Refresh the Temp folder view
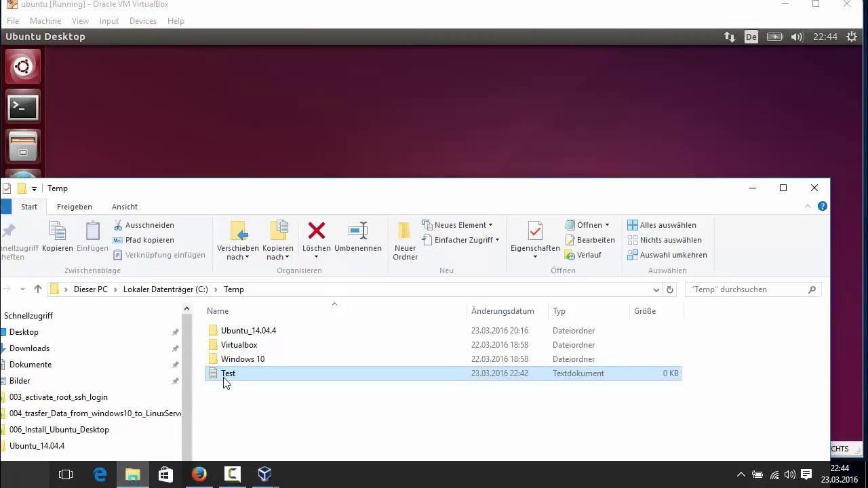The width and height of the screenshot is (868, 488). (x=670, y=289)
